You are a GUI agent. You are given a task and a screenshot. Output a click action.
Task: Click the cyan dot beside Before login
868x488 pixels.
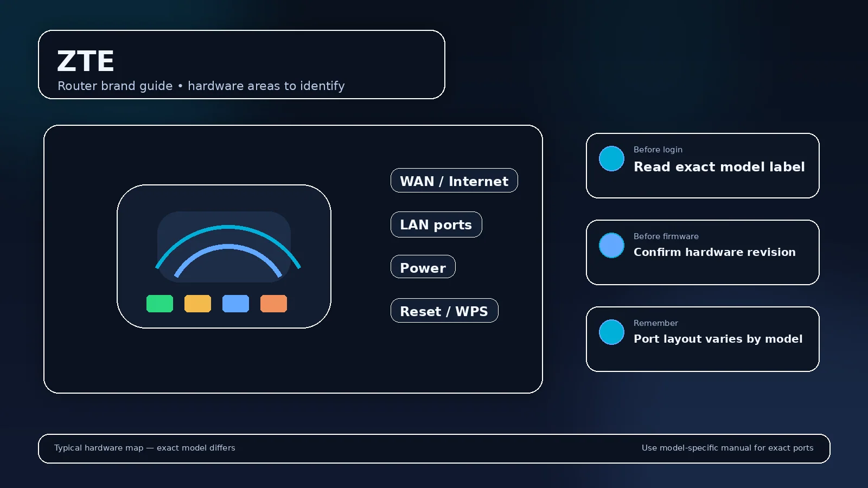point(611,158)
